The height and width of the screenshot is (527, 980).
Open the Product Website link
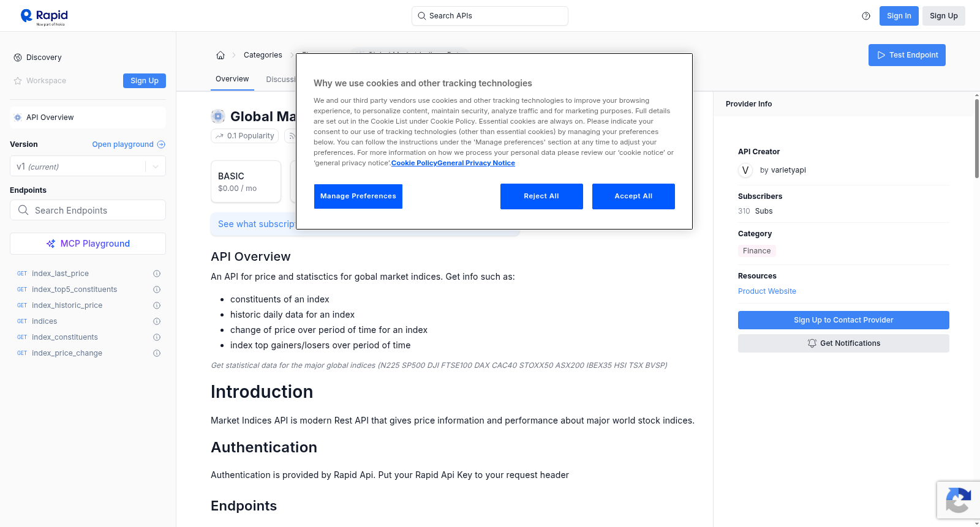[x=767, y=291]
